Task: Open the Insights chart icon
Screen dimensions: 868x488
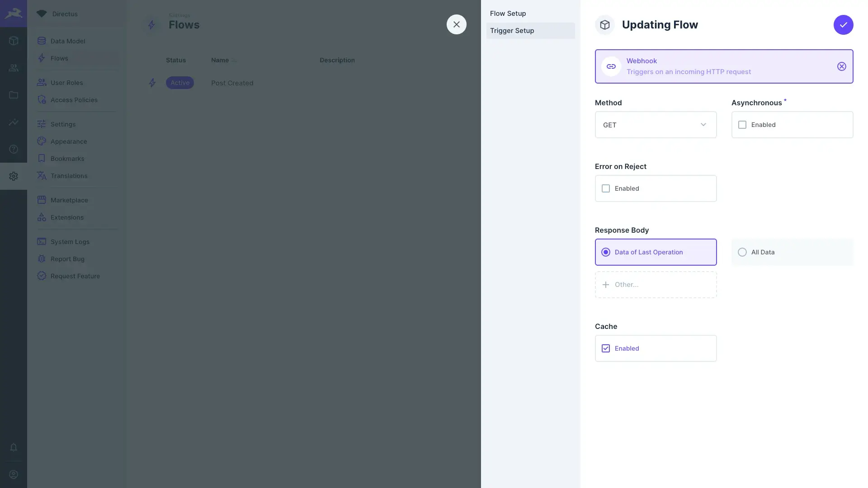Action: point(14,122)
